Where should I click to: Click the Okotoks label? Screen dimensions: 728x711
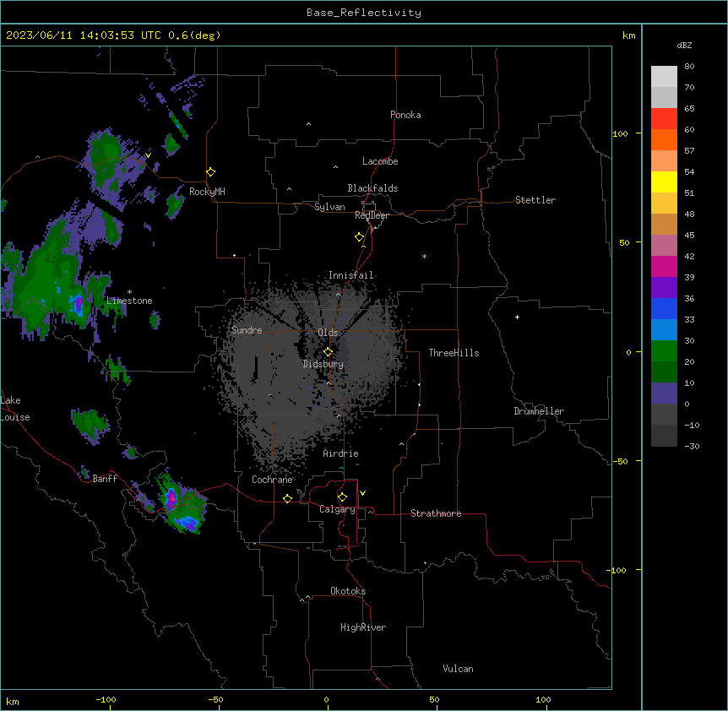point(348,591)
